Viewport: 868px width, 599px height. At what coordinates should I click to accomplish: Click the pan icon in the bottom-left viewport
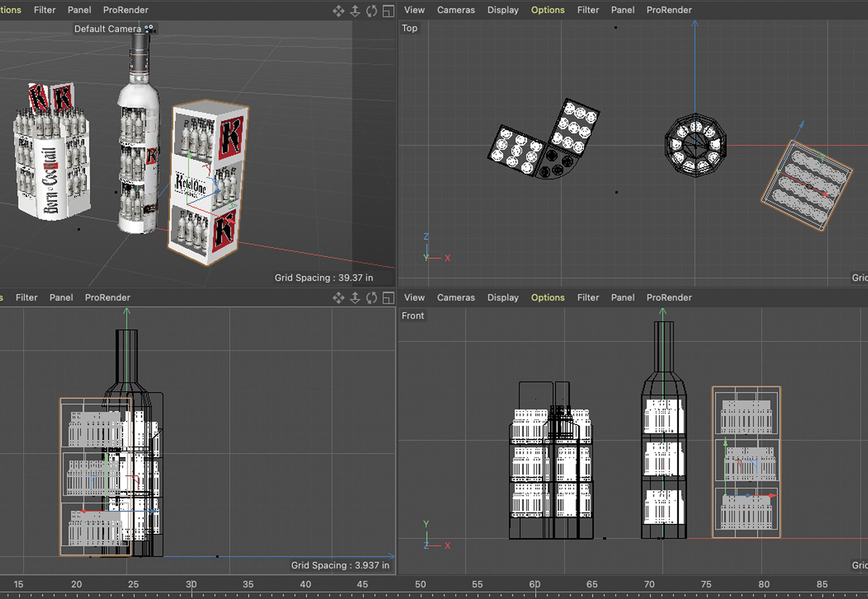tap(338, 298)
